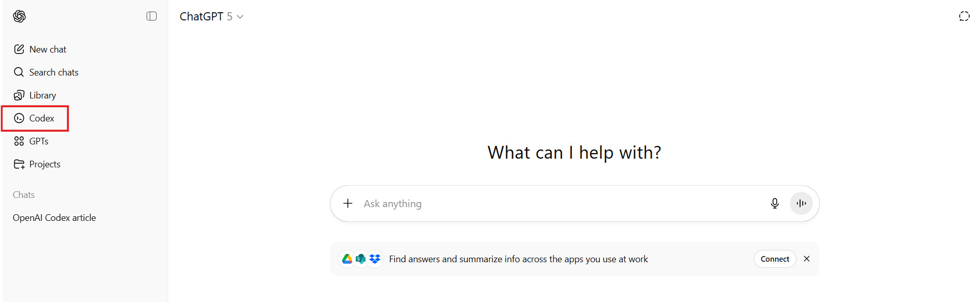Open the OpenAI Codex article chat
The image size is (980, 302).
pos(55,218)
